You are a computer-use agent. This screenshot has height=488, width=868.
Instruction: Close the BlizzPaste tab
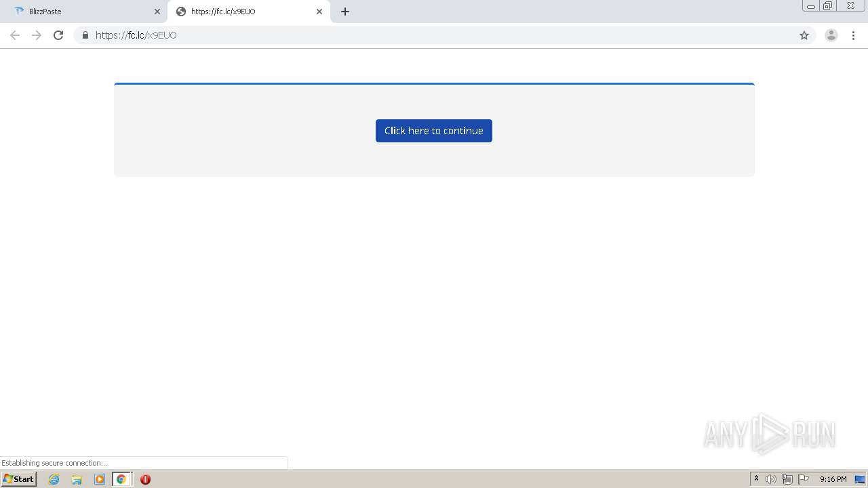coord(157,12)
